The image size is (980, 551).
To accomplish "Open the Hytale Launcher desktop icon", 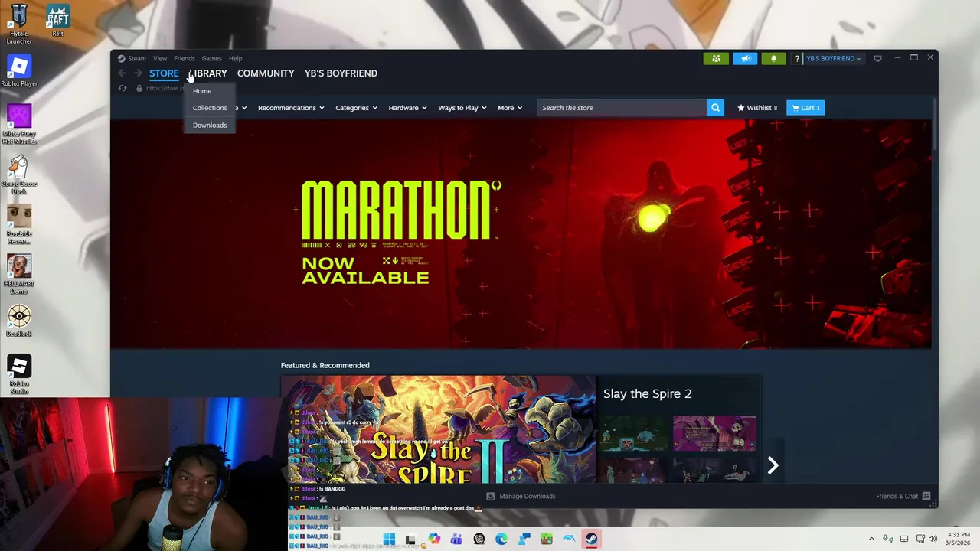I will click(19, 24).
